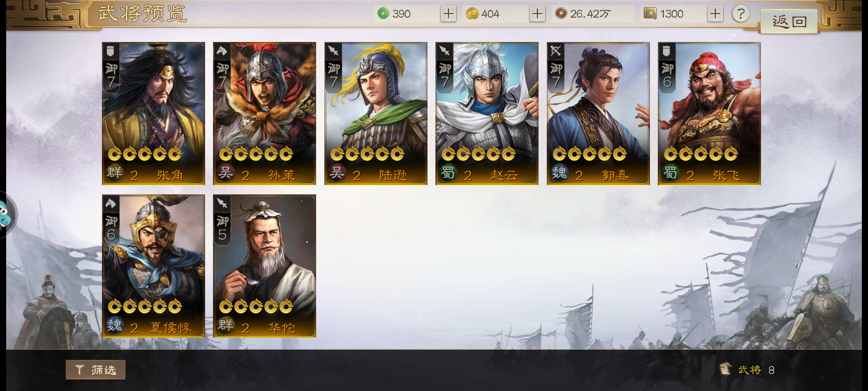Click the copper coin icon beside 26.42万
The image size is (868, 391).
[561, 14]
